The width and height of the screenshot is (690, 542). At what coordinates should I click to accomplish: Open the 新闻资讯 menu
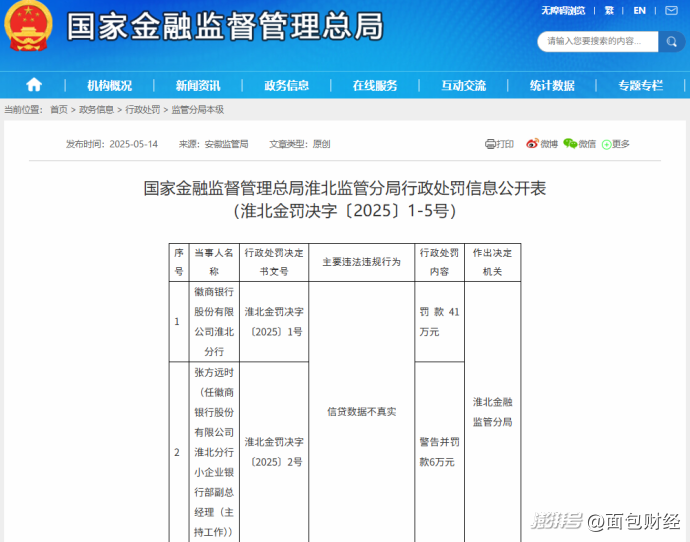pyautogui.click(x=198, y=85)
